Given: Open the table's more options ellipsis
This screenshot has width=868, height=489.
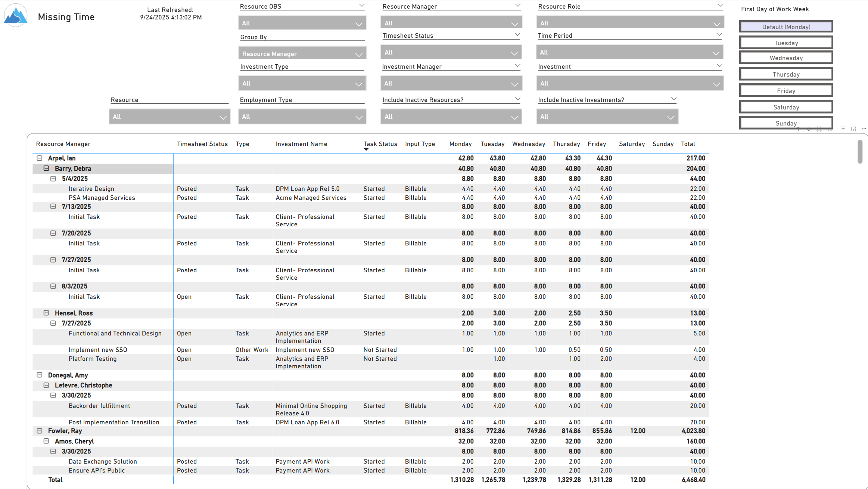Looking at the screenshot, I should tap(864, 129).
